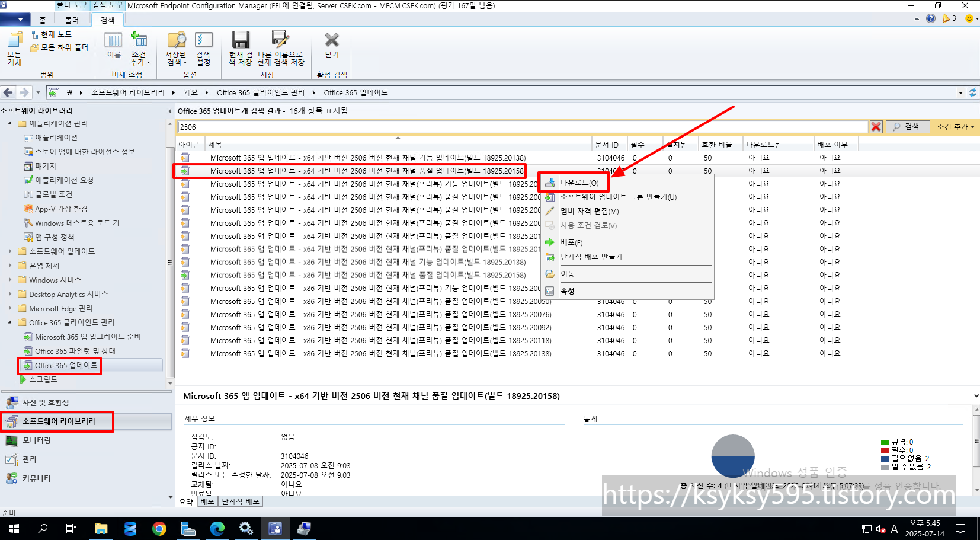
Task: Expand Windows 서비스 tree node
Action: pos(10,280)
